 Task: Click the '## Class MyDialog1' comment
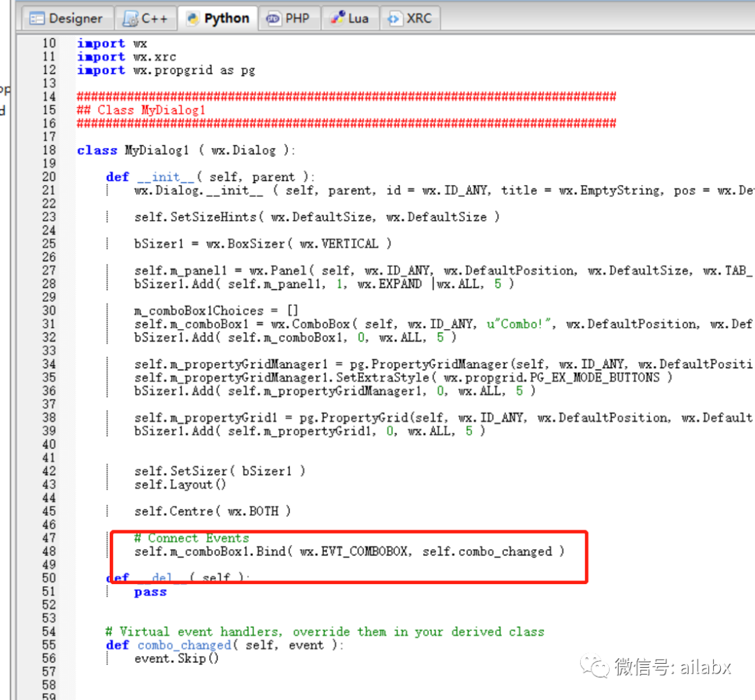point(141,110)
